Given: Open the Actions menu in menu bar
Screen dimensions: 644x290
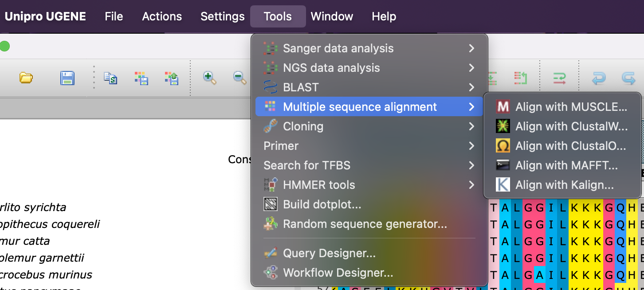Looking at the screenshot, I should (162, 16).
